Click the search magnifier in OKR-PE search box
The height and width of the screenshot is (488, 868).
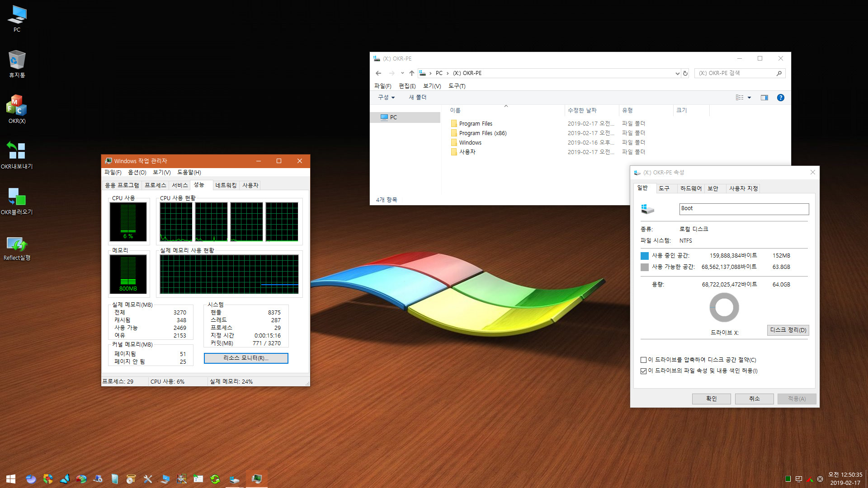[x=779, y=73]
